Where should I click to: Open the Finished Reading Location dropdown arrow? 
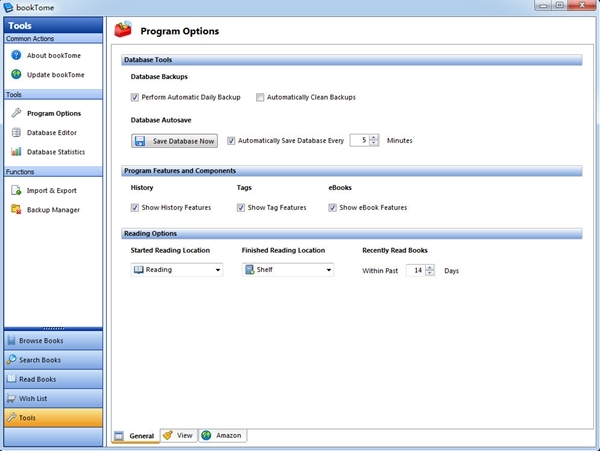(328, 270)
